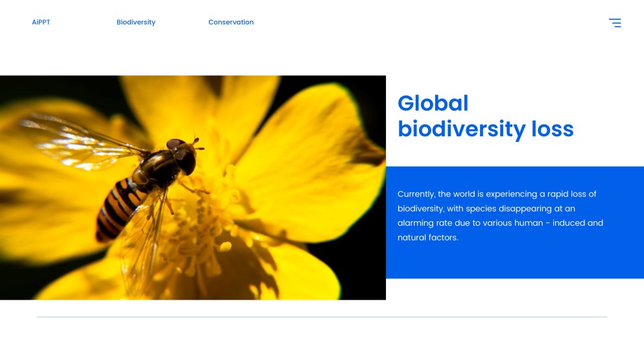This screenshot has width=644, height=362.
Task: Click the 'Global biodiversity loss' heading
Action: pos(485,116)
